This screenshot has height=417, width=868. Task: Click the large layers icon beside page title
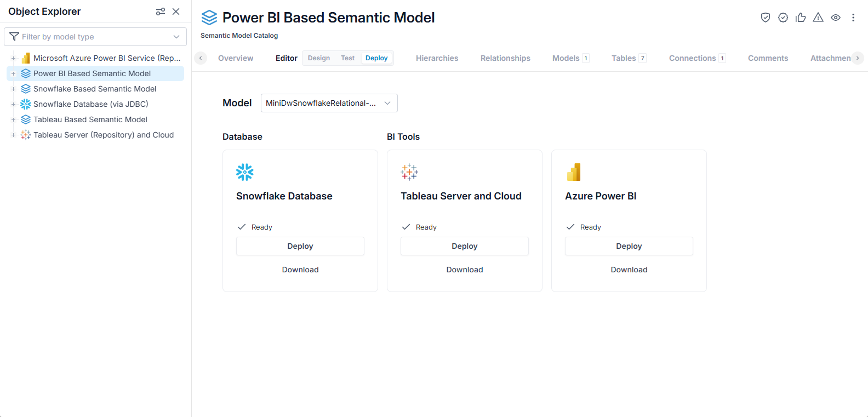coord(209,18)
